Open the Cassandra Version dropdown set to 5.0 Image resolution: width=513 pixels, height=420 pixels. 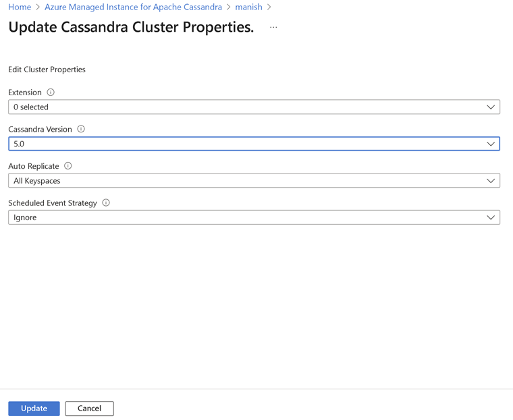[x=254, y=144]
